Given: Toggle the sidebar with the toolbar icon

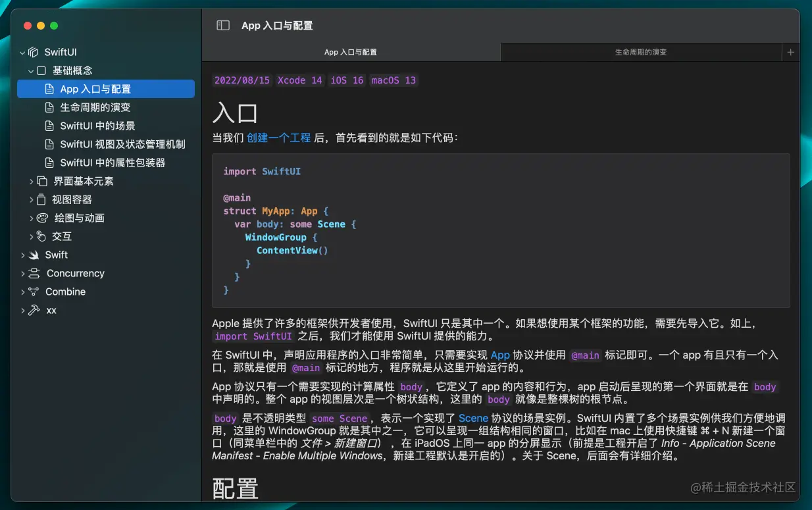Looking at the screenshot, I should [x=223, y=26].
